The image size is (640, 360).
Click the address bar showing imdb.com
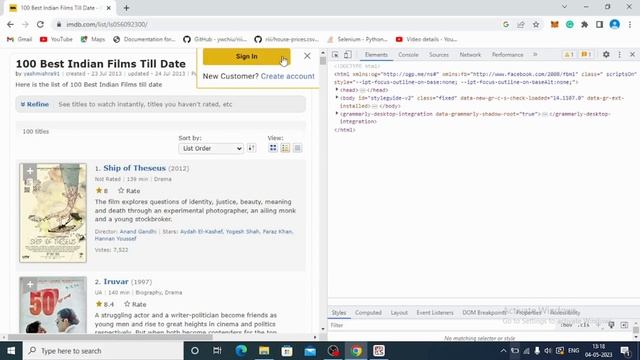tap(278, 24)
